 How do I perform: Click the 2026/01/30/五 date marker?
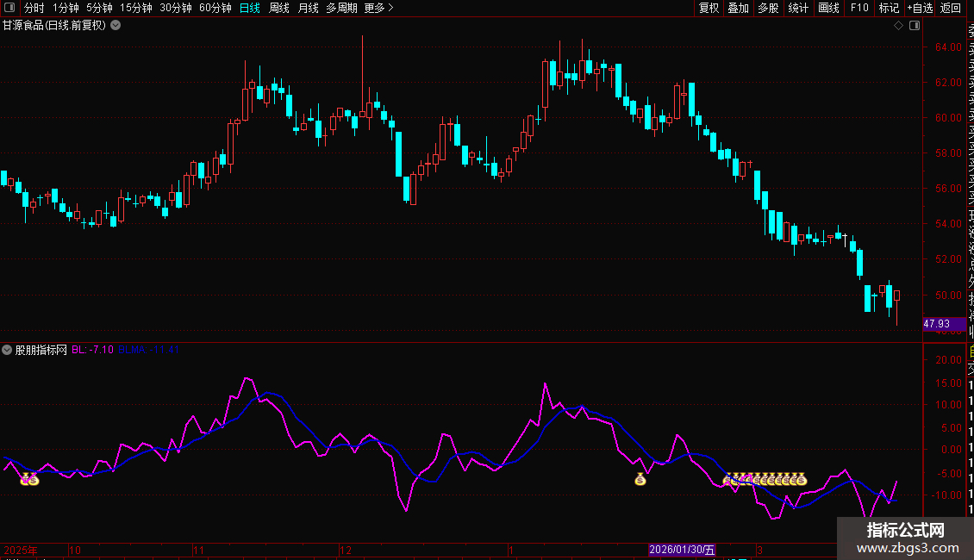tap(682, 550)
